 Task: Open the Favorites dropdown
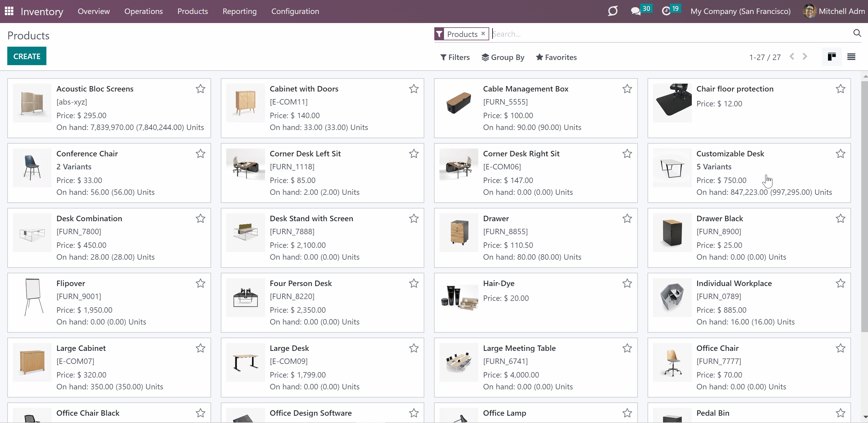556,57
